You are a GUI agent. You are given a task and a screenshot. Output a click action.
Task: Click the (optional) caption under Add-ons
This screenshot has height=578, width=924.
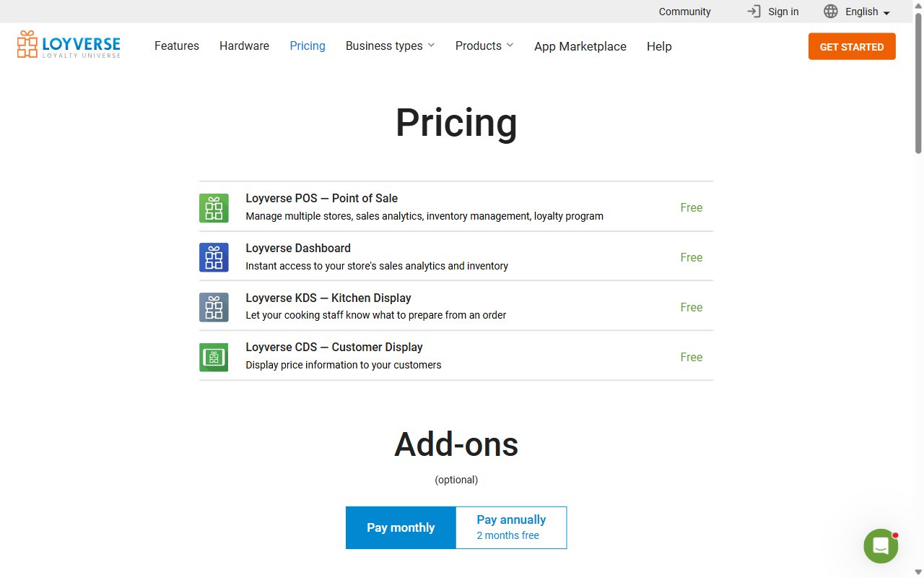click(456, 480)
